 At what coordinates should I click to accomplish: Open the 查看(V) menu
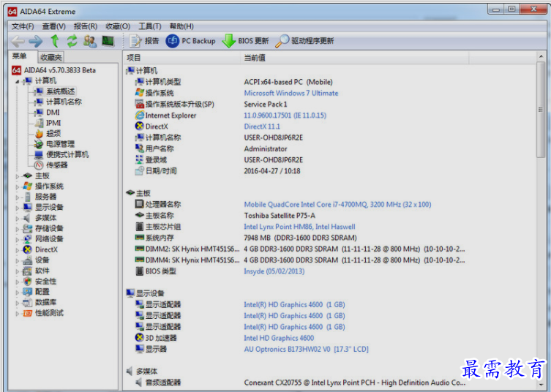[x=53, y=26]
